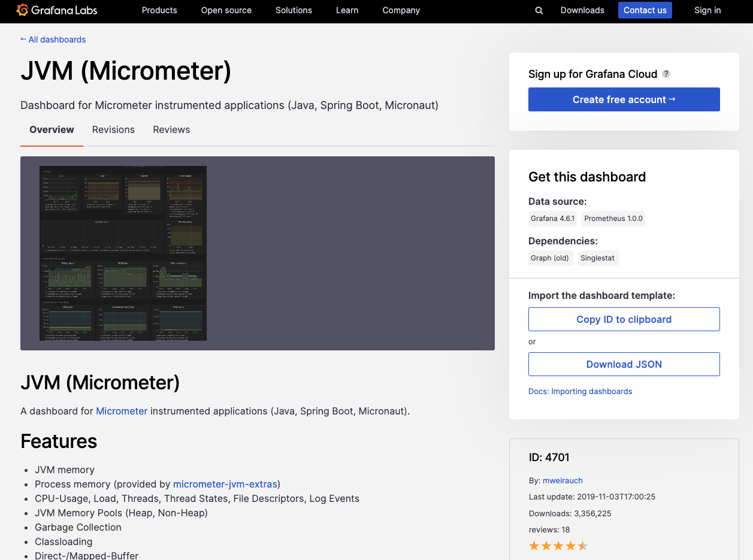The height and width of the screenshot is (560, 753).
Task: Open the Products menu
Action: pos(159,10)
